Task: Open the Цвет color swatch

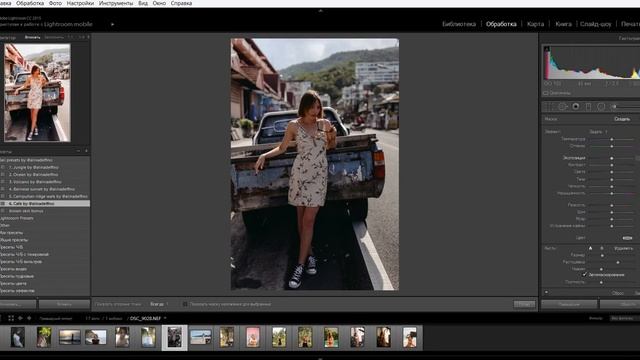Action: click(627, 238)
